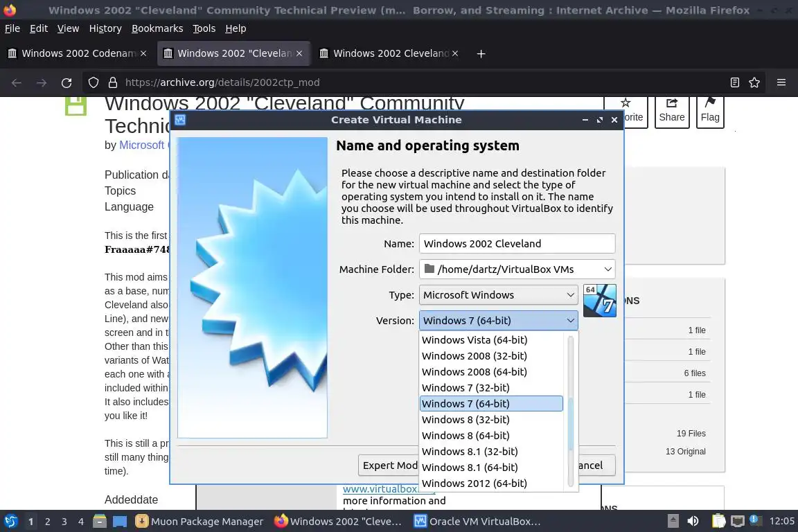Click the display tray icon

[738, 522]
